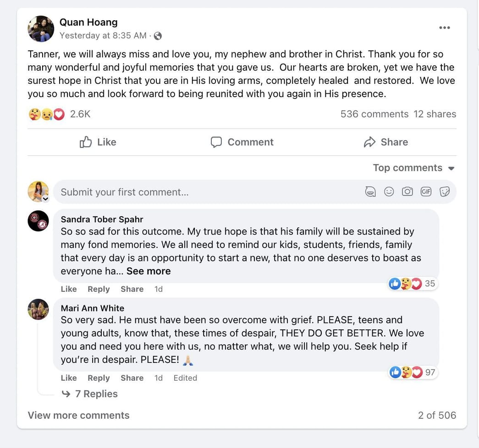Like Mari Ann White's comment
Image resolution: width=479 pixels, height=448 pixels.
[x=68, y=377]
